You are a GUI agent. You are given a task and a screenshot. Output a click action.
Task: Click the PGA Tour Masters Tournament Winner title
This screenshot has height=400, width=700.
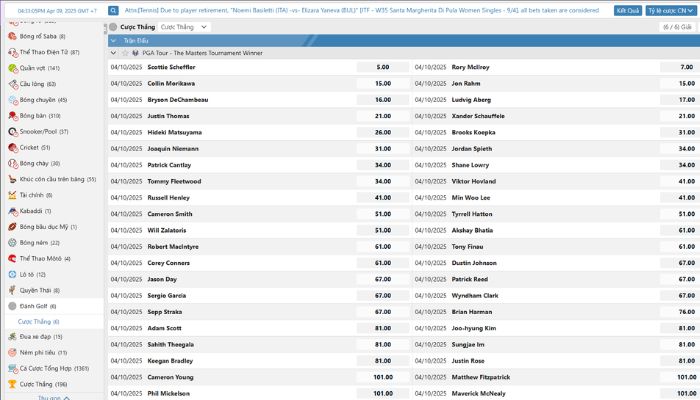click(x=202, y=53)
